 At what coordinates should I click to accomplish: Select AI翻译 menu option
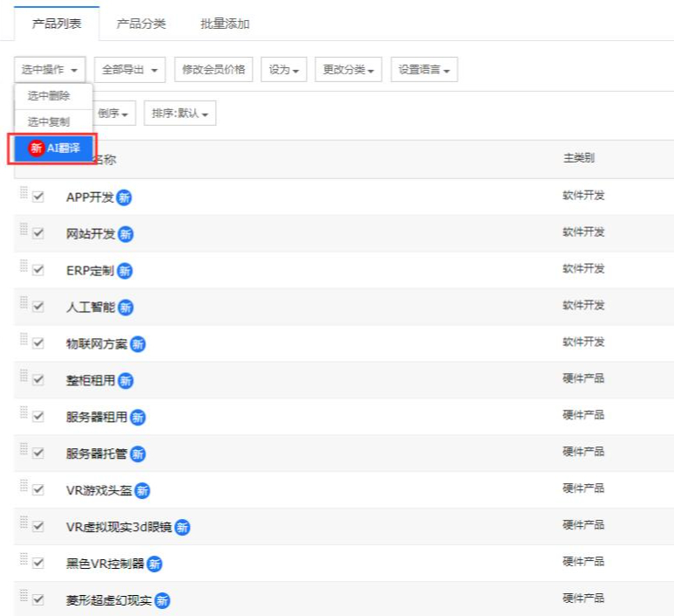pyautogui.click(x=53, y=149)
